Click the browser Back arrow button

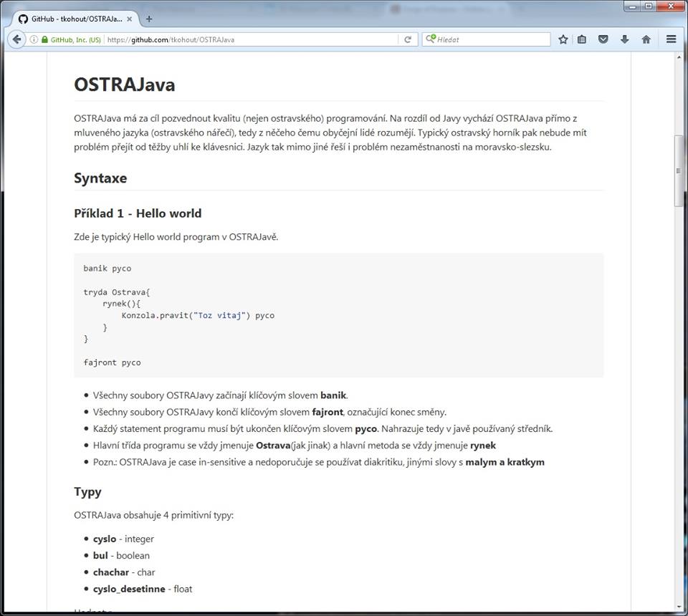pyautogui.click(x=16, y=39)
